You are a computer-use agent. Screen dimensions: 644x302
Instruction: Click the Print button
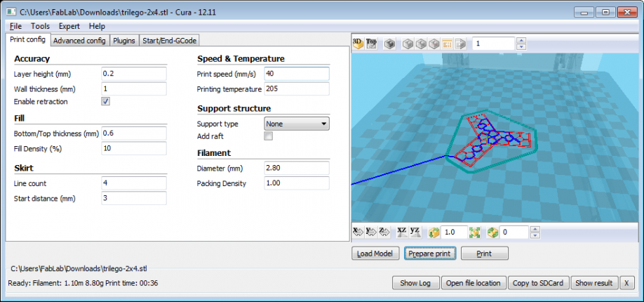tap(485, 254)
